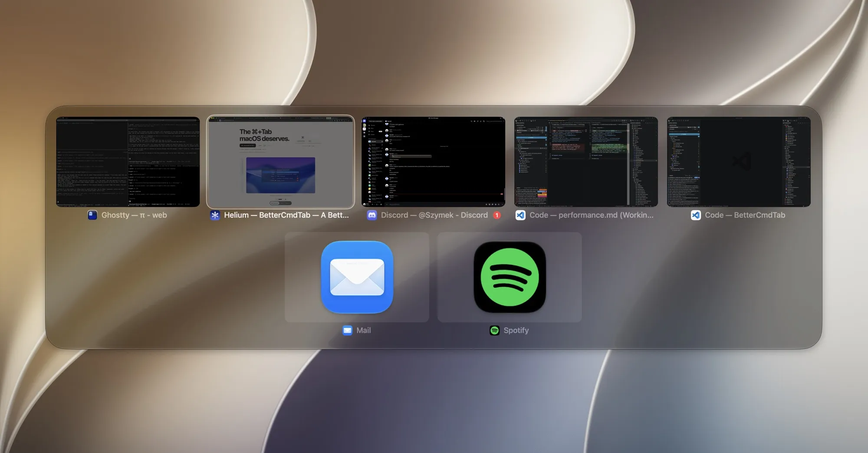Open the Code performance.md window thumbnail

point(586,162)
